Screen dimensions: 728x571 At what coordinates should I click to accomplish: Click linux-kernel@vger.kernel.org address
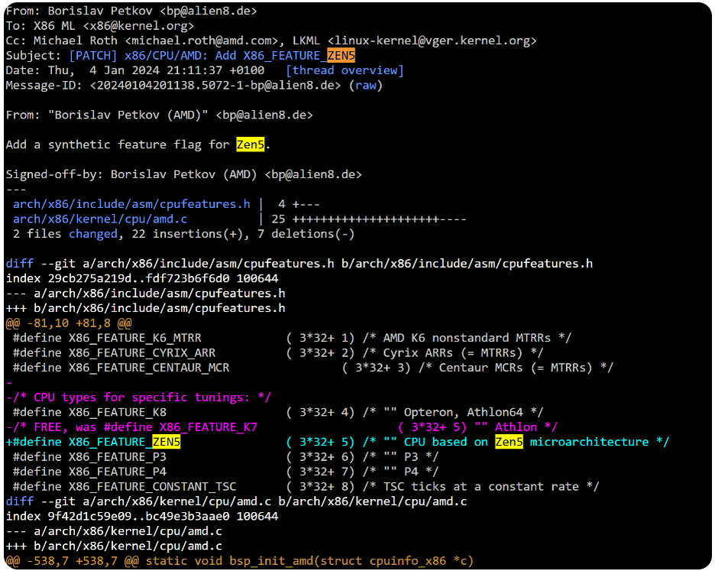coord(432,41)
